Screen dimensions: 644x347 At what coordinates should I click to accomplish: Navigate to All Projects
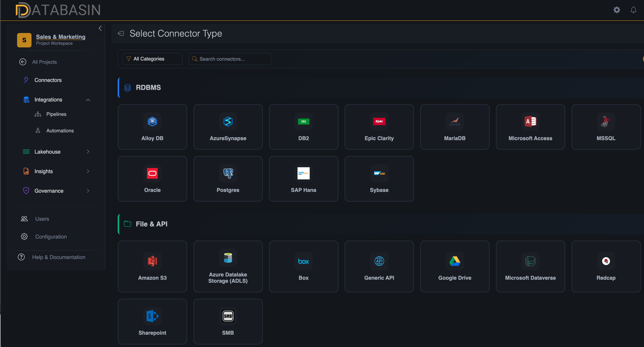pyautogui.click(x=44, y=62)
